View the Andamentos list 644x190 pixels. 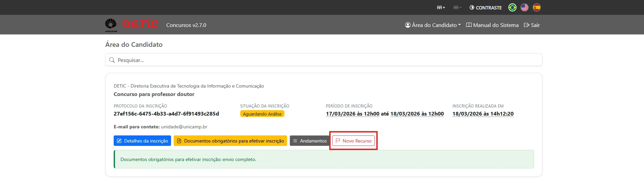pyautogui.click(x=310, y=141)
